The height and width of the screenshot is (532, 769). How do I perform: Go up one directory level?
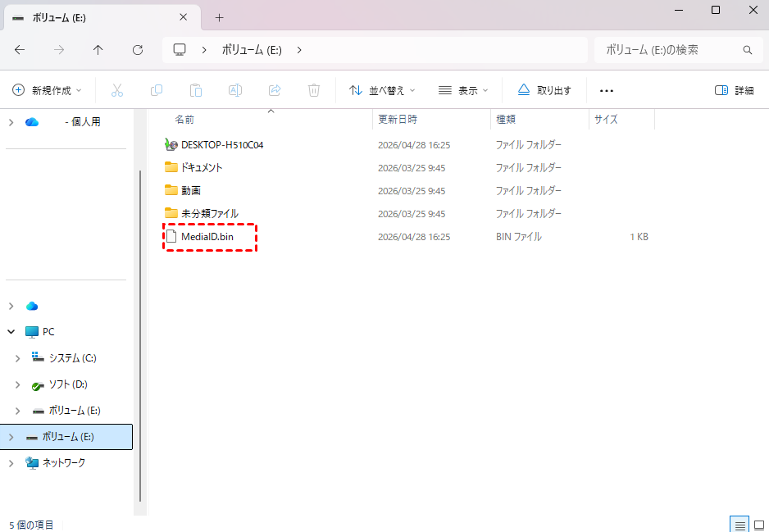[98, 50]
